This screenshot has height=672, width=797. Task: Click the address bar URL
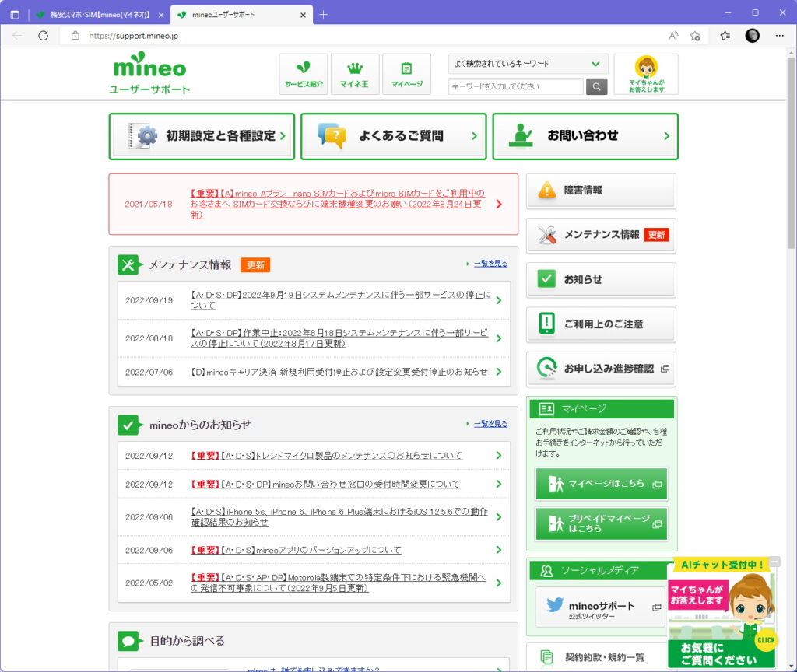(134, 36)
